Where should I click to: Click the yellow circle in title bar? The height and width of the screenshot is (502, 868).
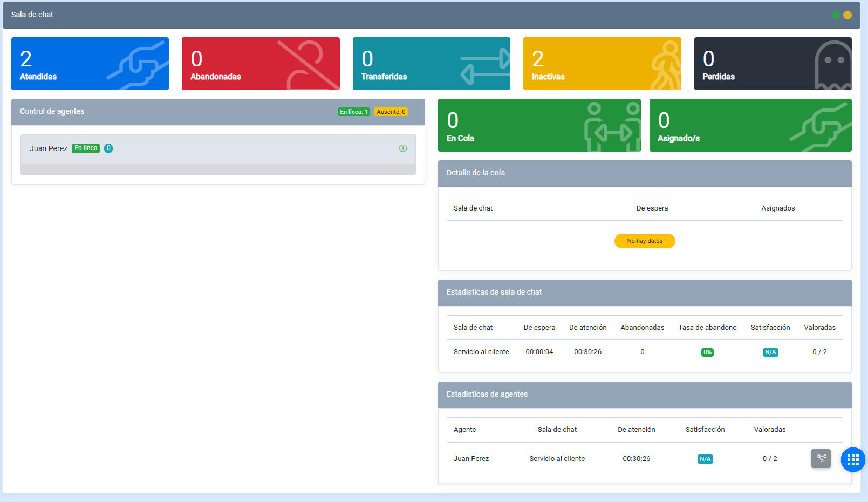coord(848,15)
